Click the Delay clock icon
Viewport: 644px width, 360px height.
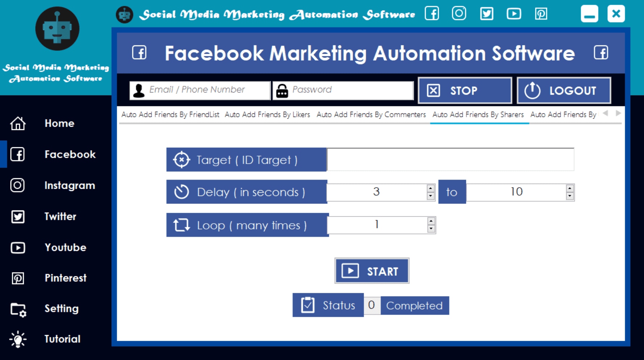pyautogui.click(x=181, y=192)
